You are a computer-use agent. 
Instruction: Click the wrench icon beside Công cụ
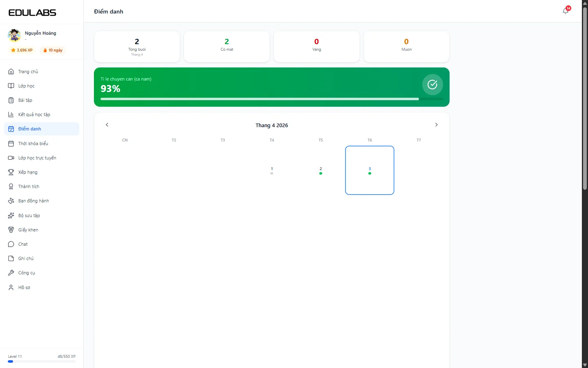pyautogui.click(x=11, y=273)
